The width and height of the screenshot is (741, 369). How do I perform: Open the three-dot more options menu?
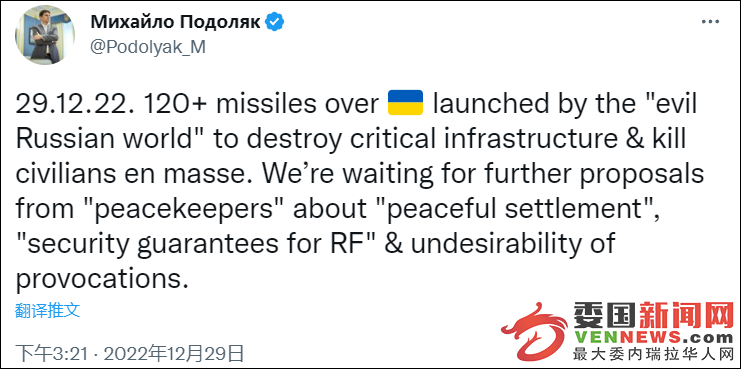(x=709, y=22)
